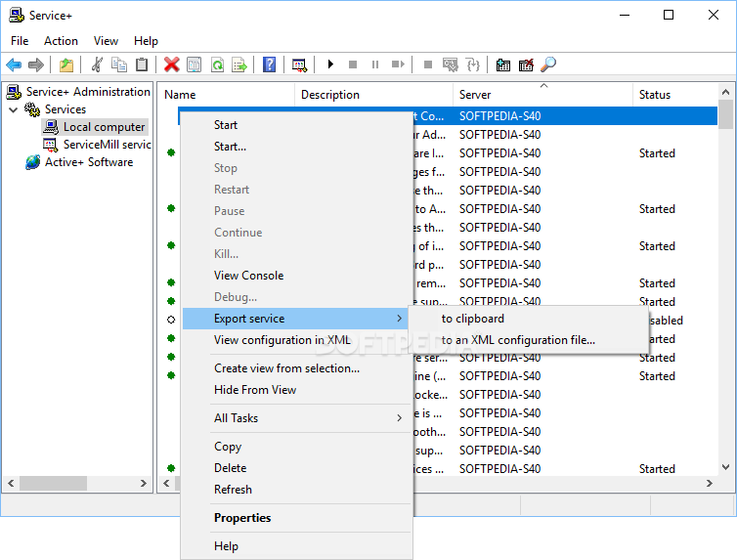Click the gray Forward arrow in toolbar

36,65
